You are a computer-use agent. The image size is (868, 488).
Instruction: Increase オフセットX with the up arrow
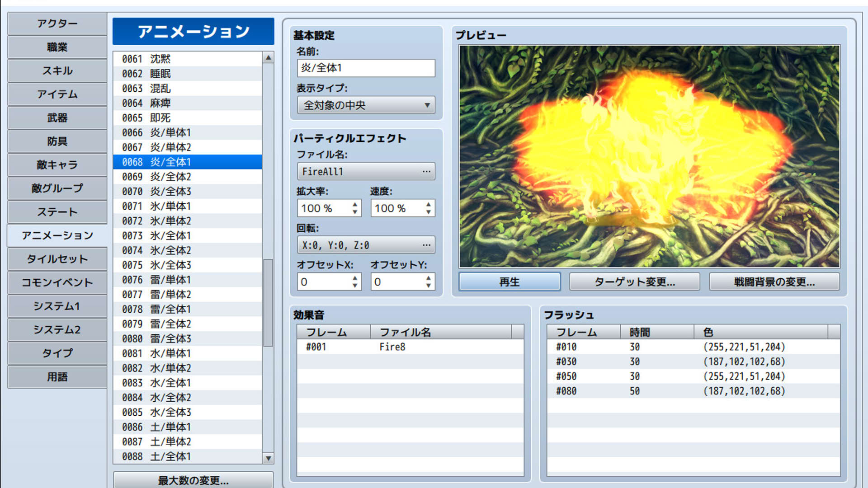pos(355,278)
